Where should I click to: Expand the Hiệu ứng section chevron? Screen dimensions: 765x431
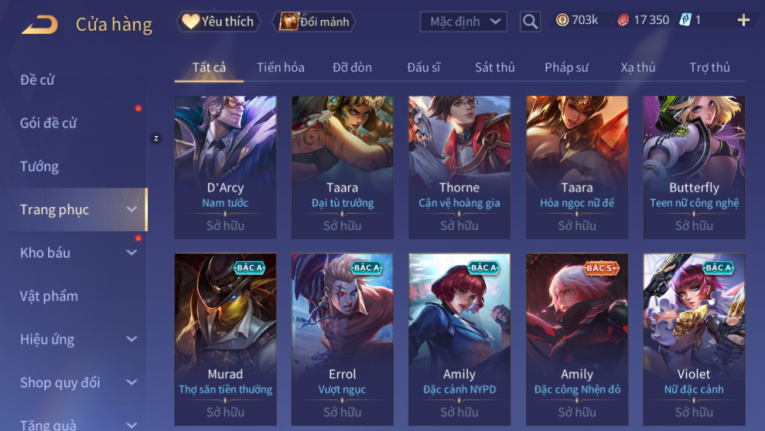point(132,339)
